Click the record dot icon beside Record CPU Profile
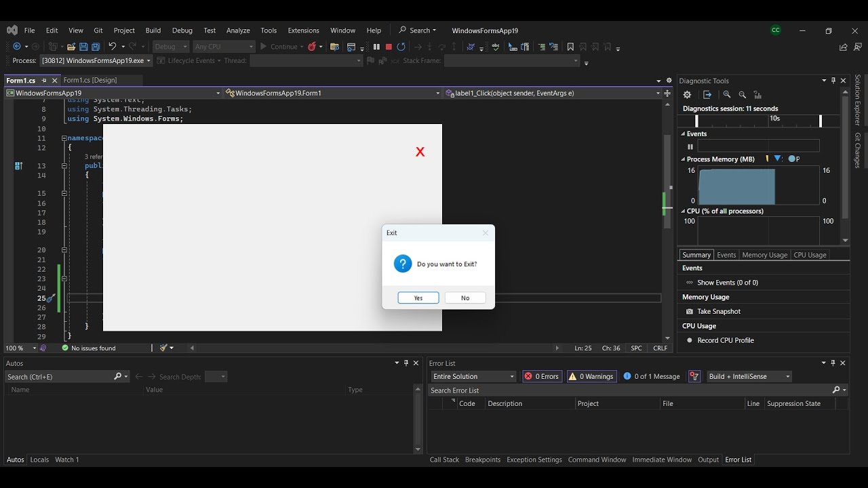Screen dimensions: 868x488 690,340
